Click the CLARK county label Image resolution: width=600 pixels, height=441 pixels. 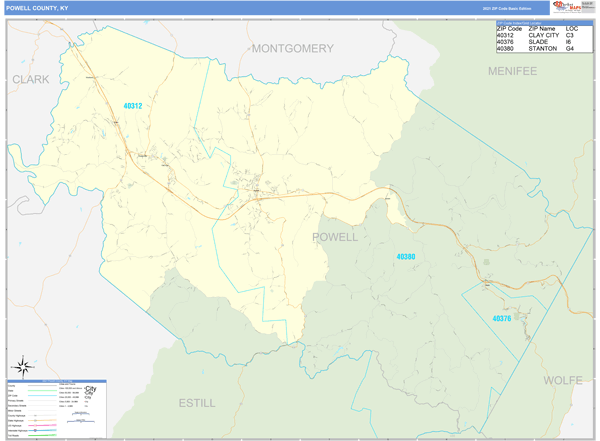31,79
